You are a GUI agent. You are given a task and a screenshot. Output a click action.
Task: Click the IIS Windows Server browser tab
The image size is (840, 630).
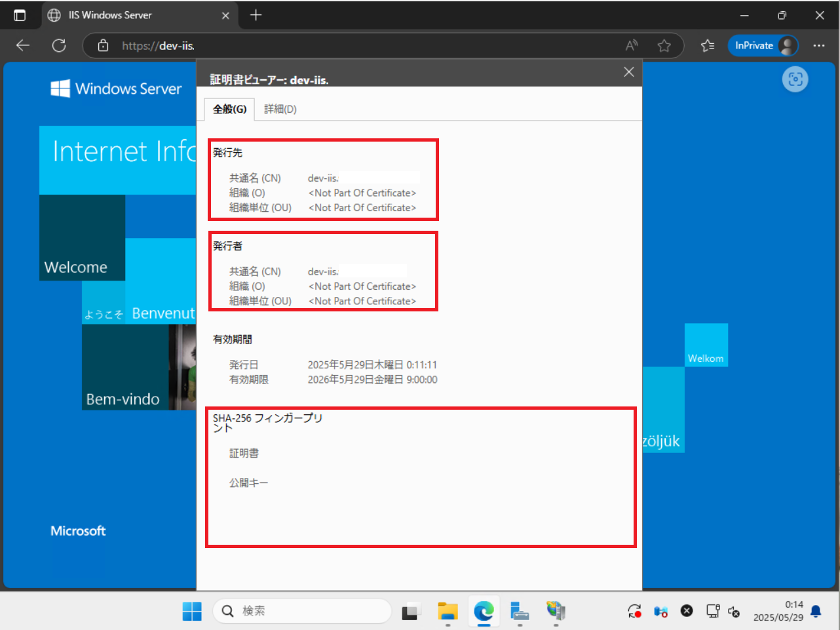131,15
